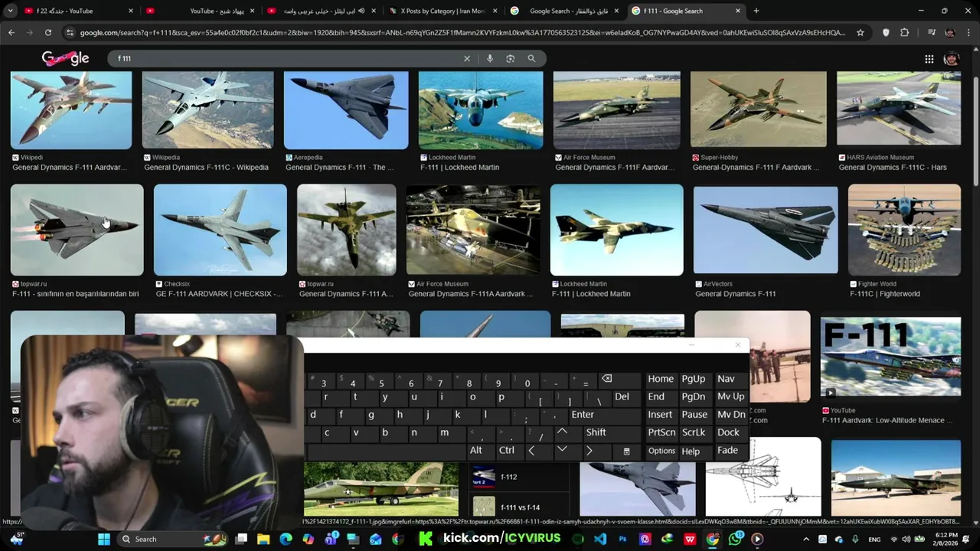Image resolution: width=980 pixels, height=551 pixels.
Task: Click the Google logo
Action: pos(65,58)
